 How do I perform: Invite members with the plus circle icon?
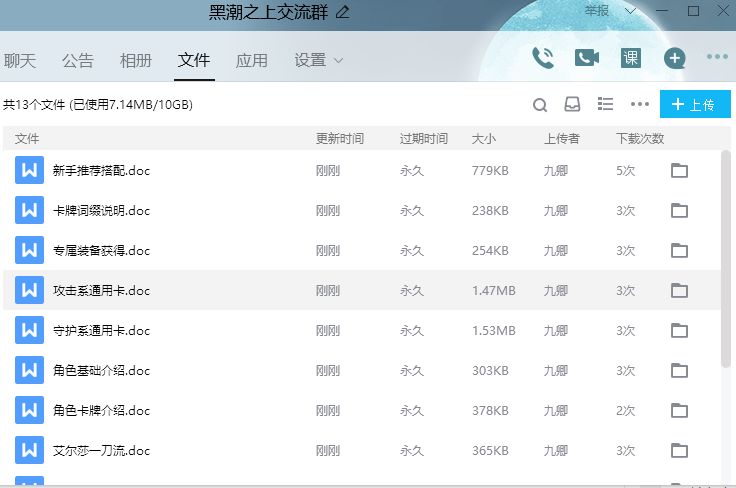675,58
